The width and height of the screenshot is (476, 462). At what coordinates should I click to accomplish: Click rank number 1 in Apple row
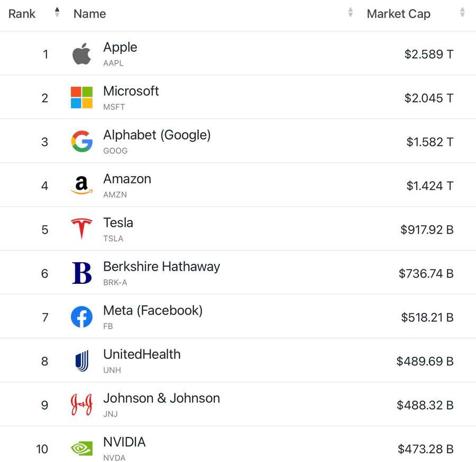(x=45, y=54)
